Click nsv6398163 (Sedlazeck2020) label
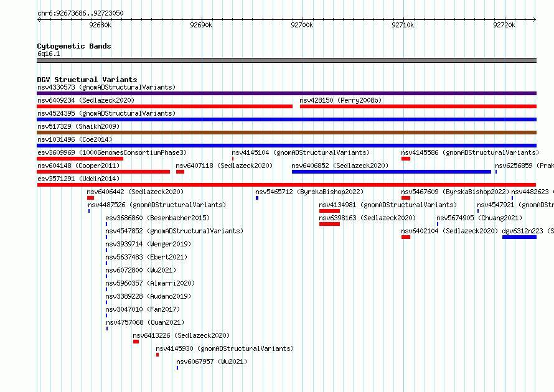This screenshot has height=392, width=554. (367, 218)
